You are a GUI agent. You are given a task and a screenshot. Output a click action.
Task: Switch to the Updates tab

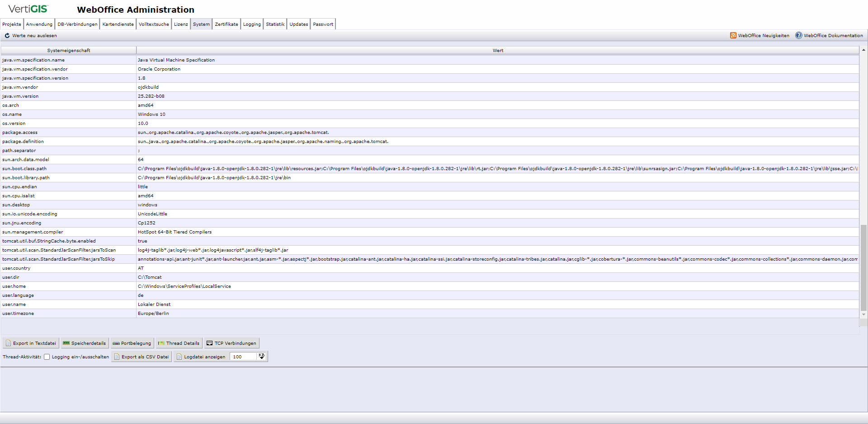(x=298, y=24)
